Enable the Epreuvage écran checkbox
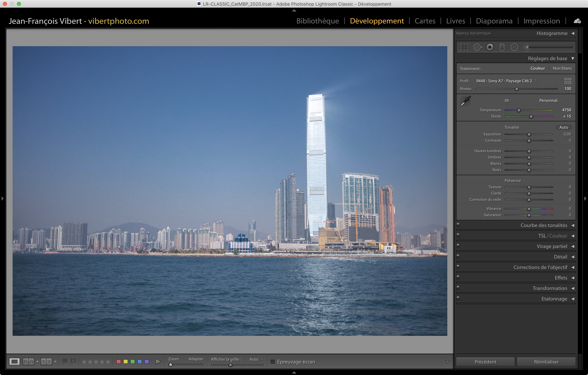 (x=273, y=362)
